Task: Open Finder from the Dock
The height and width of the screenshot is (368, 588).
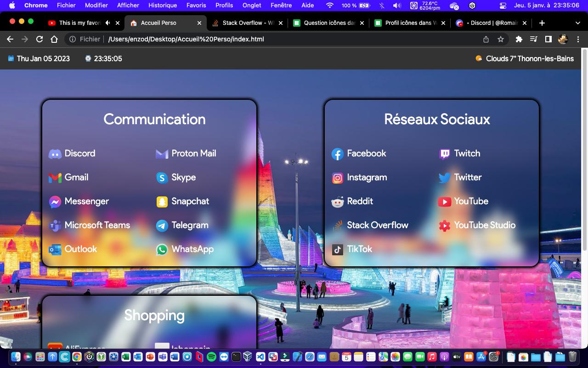Action: pos(16,356)
